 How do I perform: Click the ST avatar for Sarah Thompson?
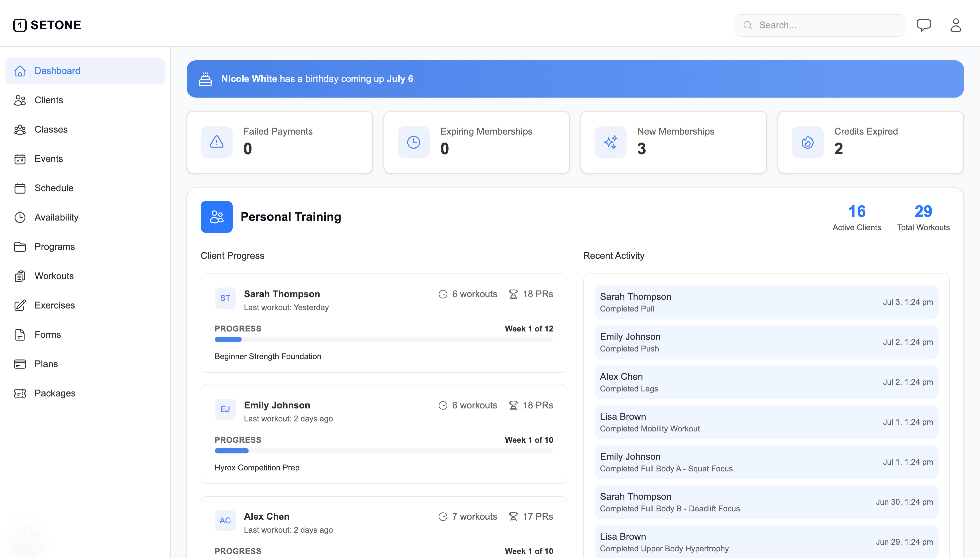tap(225, 298)
